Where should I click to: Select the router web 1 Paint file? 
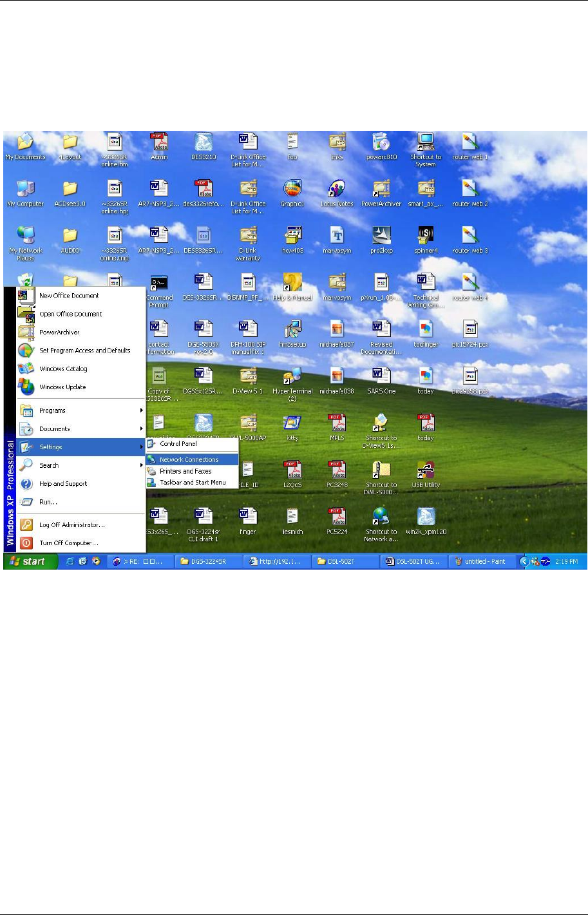tap(470, 146)
